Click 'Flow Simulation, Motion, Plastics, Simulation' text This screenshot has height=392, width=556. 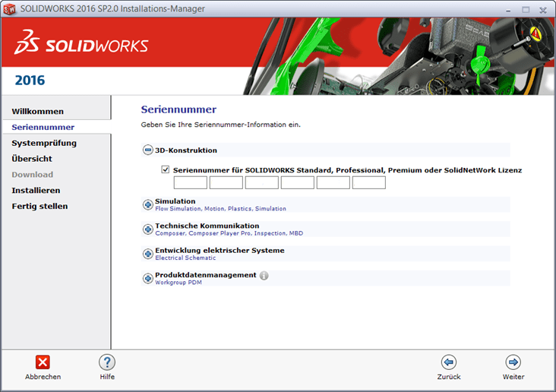220,209
